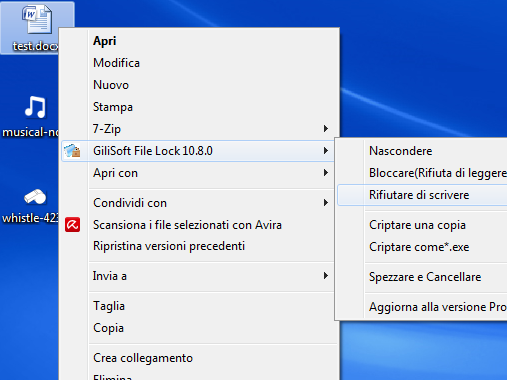Expand the GiliSoft File Lock submenu arrow
This screenshot has height=380, width=507.
point(326,151)
